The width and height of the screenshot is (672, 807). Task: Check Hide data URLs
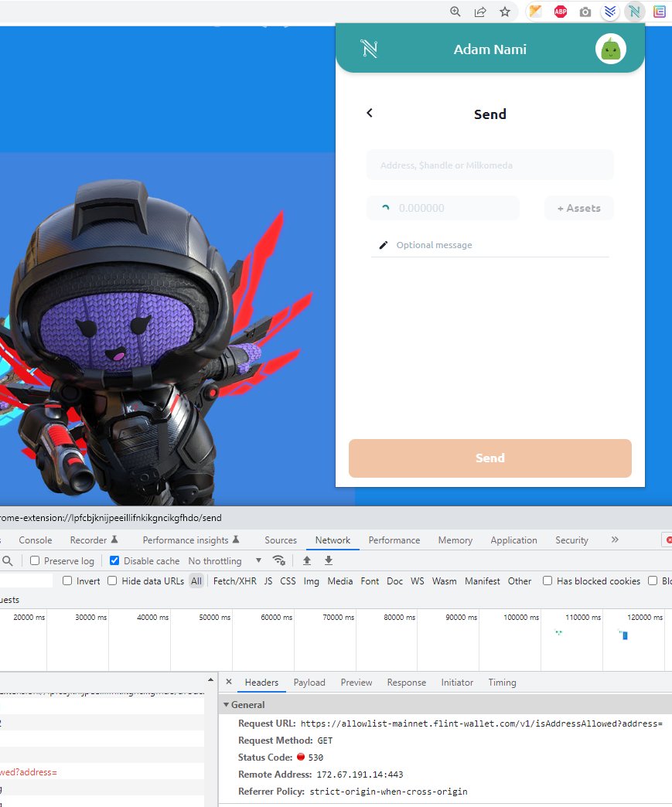(112, 581)
